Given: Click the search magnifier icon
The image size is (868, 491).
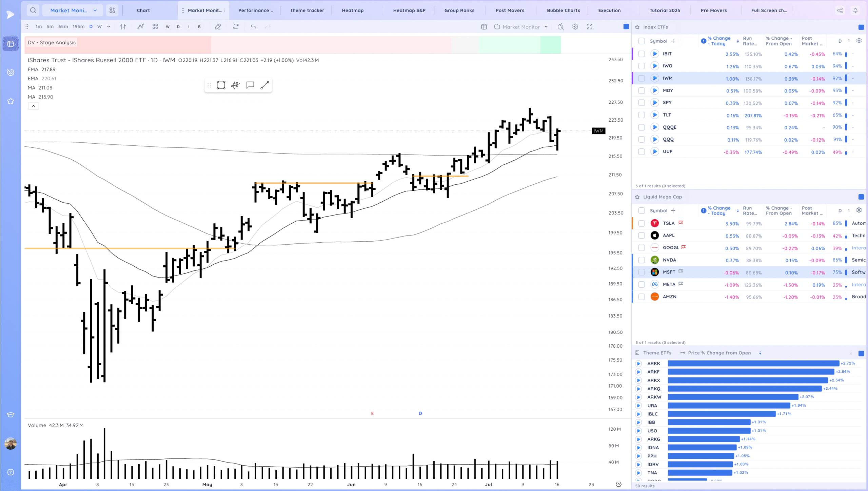Looking at the screenshot, I should (x=33, y=10).
